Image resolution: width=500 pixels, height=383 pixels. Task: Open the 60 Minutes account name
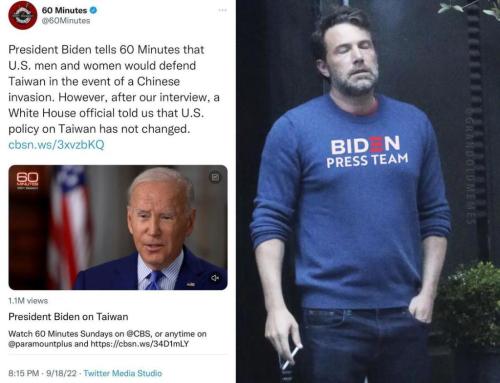point(64,10)
